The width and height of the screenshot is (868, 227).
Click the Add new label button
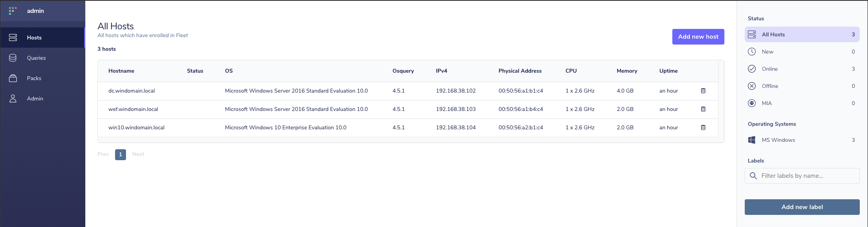802,207
